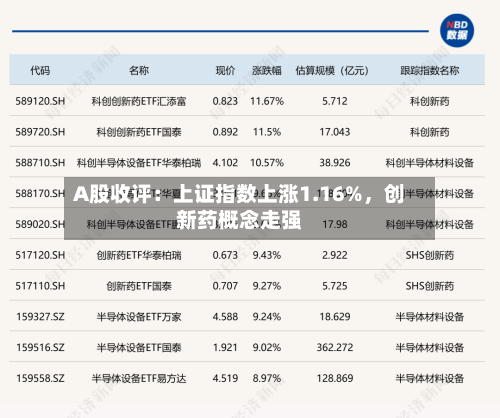Screen dimensions: 500x418
Task: Click the name 科创半导体设备ETF华泰柏瑞
Action: click(x=139, y=163)
